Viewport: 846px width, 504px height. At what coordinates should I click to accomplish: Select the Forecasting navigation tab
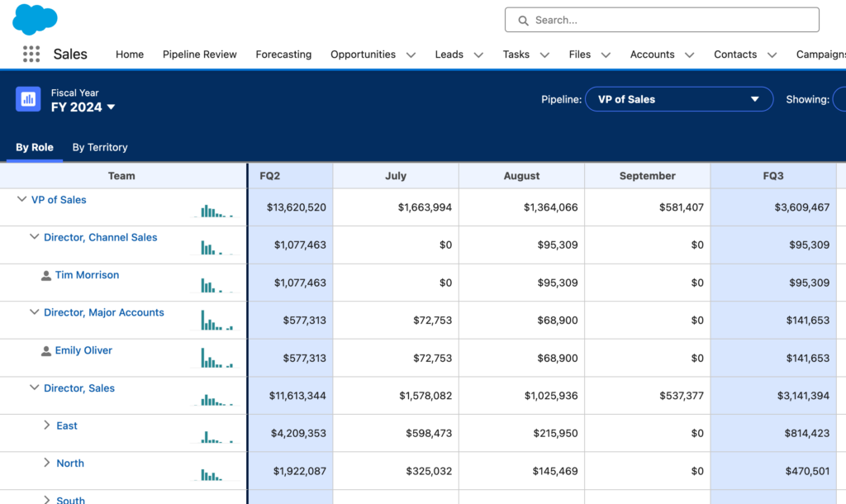click(283, 54)
